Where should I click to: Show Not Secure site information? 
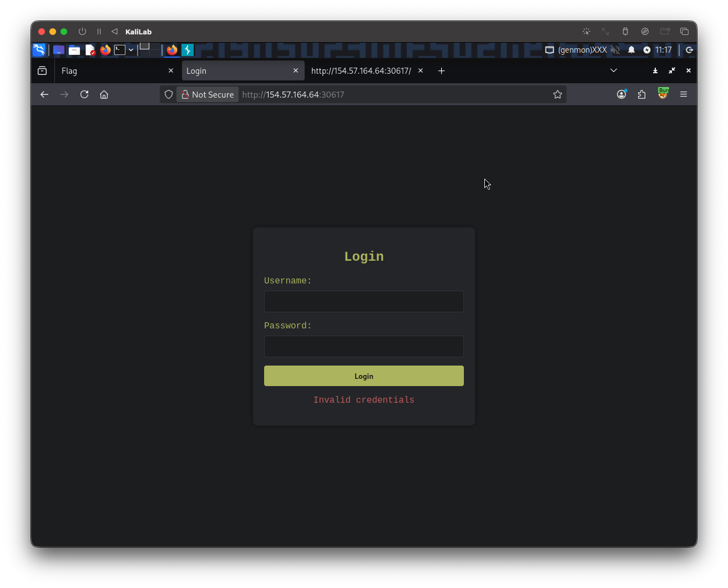208,94
